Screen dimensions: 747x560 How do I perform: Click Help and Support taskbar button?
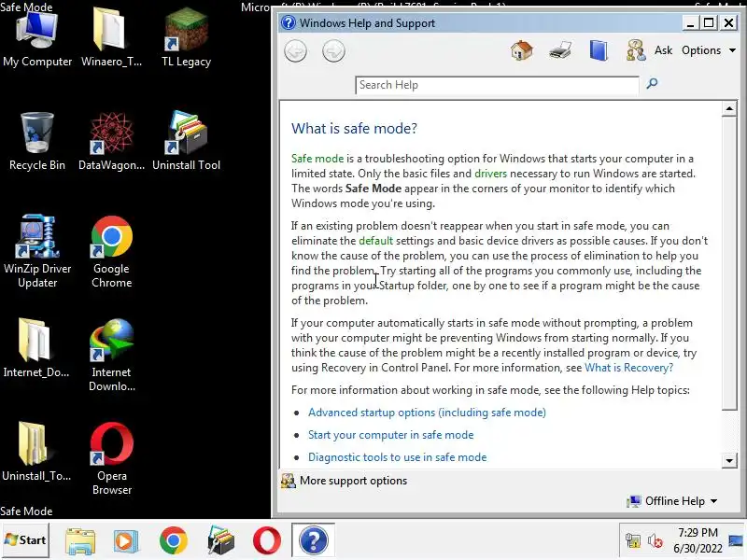313,540
